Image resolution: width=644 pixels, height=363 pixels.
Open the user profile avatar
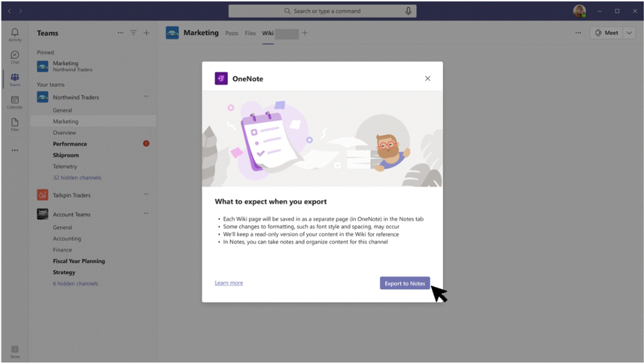coord(579,11)
